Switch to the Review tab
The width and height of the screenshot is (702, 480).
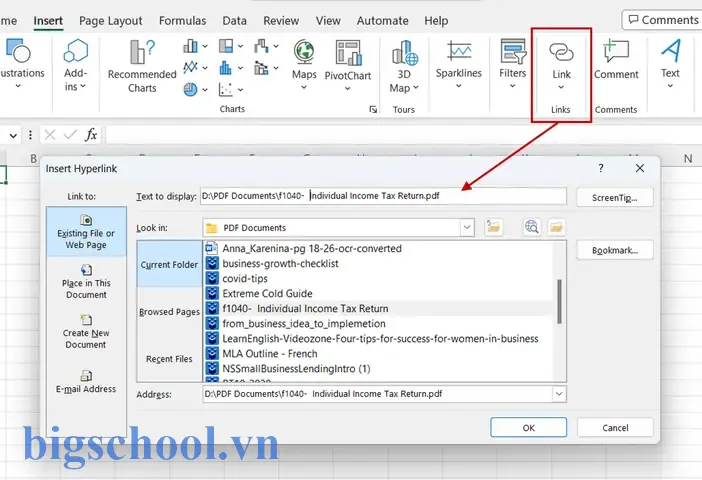click(x=281, y=21)
